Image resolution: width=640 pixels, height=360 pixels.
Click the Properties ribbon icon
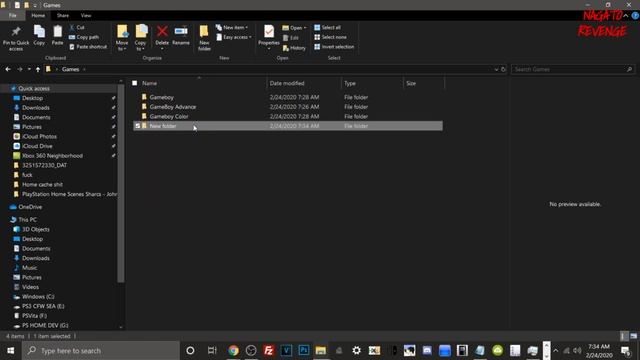point(269,31)
